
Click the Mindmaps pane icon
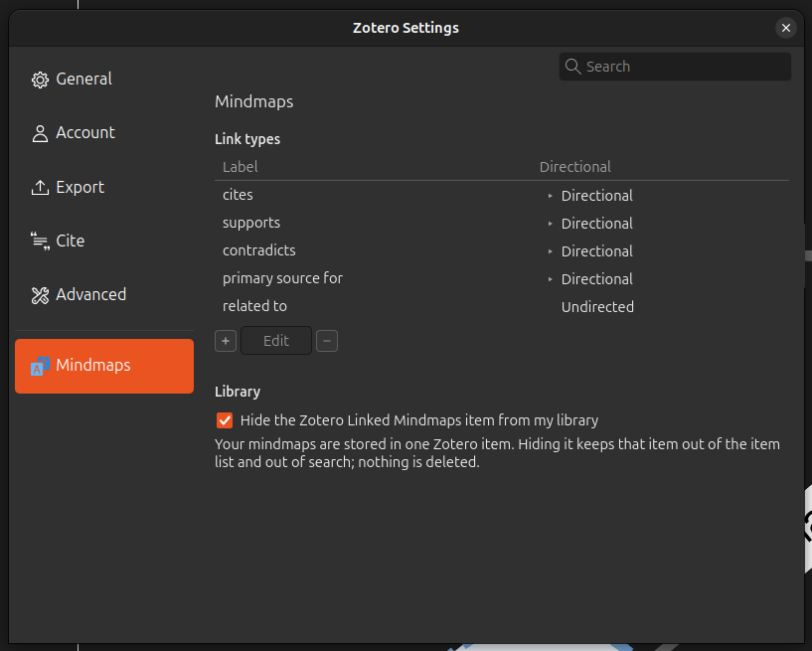tap(40, 366)
